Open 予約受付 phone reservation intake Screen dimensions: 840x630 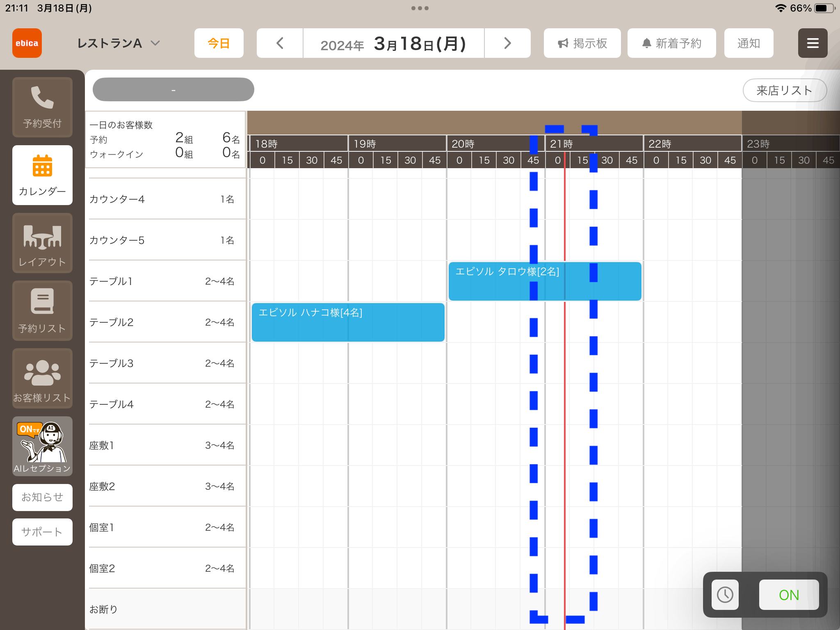(x=42, y=107)
